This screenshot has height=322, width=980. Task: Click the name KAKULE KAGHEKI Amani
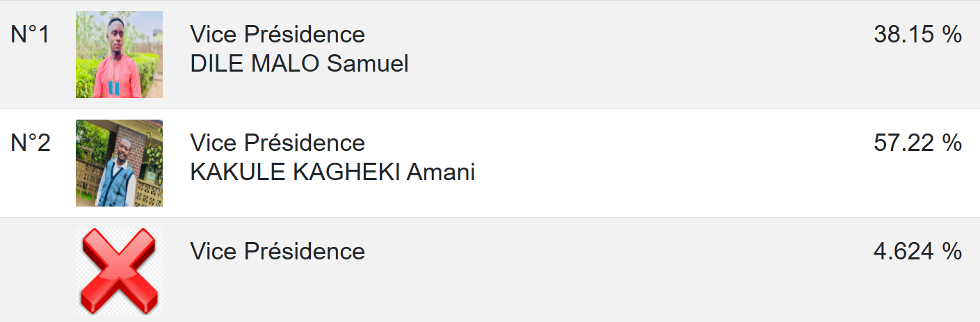point(332,172)
